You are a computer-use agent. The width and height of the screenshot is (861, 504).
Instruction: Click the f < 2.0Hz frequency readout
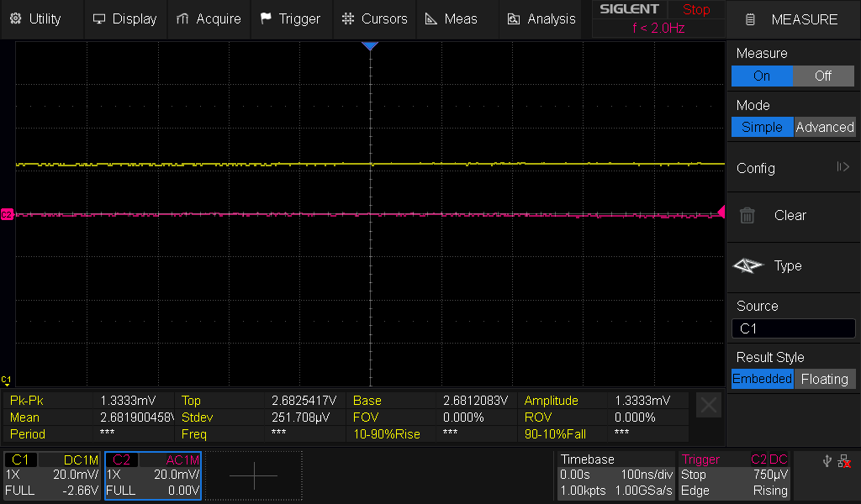(x=658, y=28)
